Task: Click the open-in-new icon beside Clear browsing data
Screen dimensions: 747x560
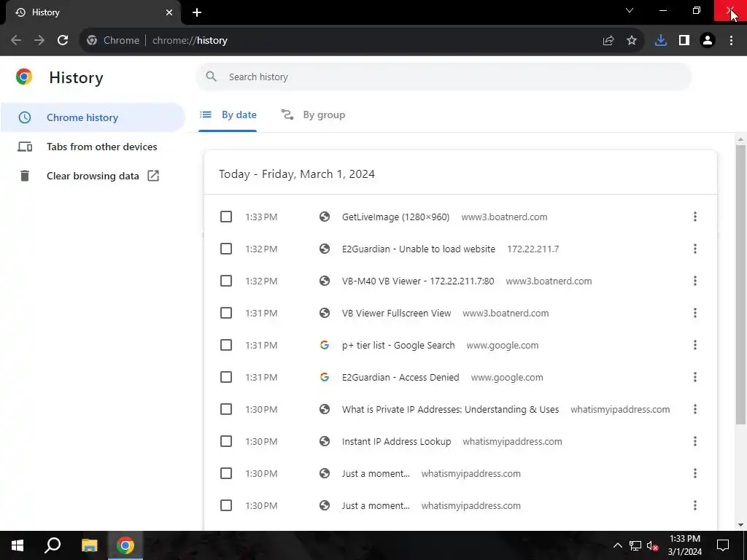Action: [153, 176]
